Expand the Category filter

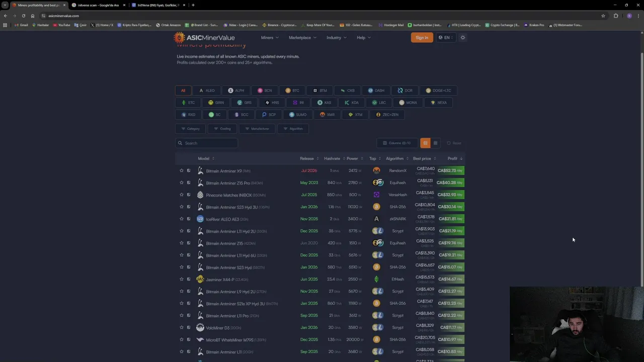[190, 129]
